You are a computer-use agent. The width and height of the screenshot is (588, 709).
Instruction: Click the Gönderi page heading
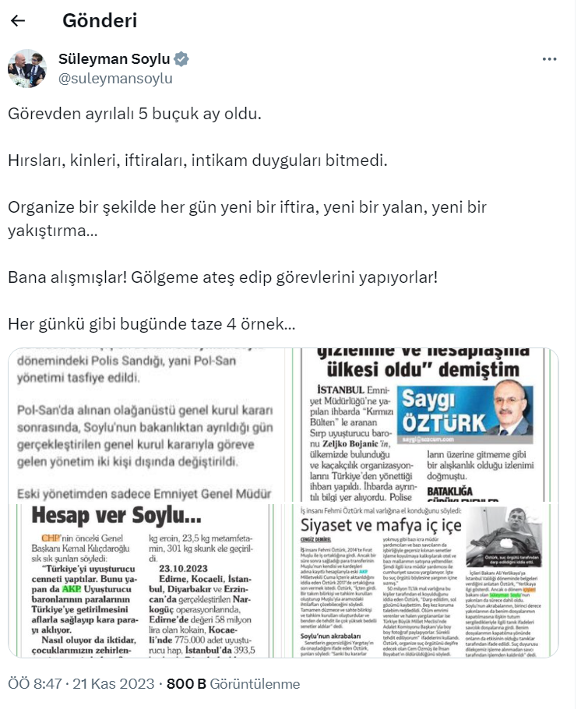(x=100, y=20)
